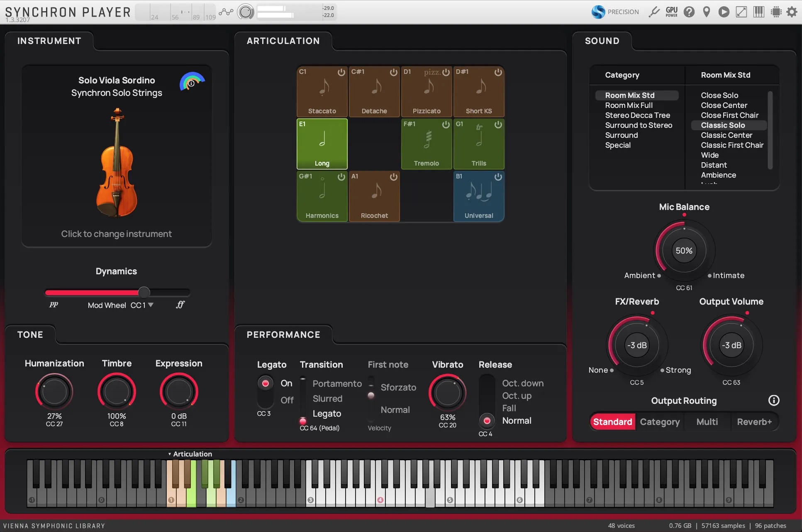Click to change instrument
The width and height of the screenshot is (802, 532).
tap(116, 234)
